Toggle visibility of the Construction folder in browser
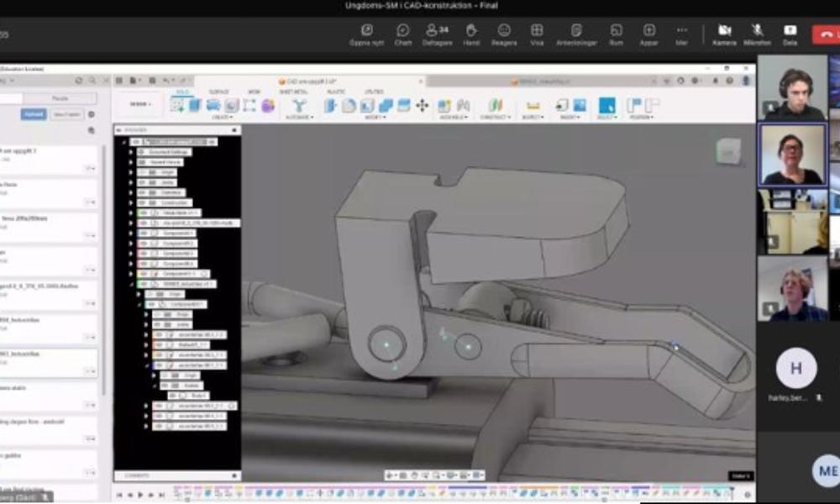Screen dimensions: 840x504 (x=144, y=203)
